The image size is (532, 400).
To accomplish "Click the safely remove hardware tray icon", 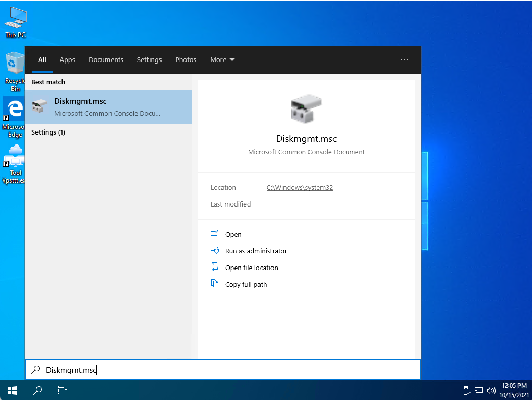I will (466, 391).
